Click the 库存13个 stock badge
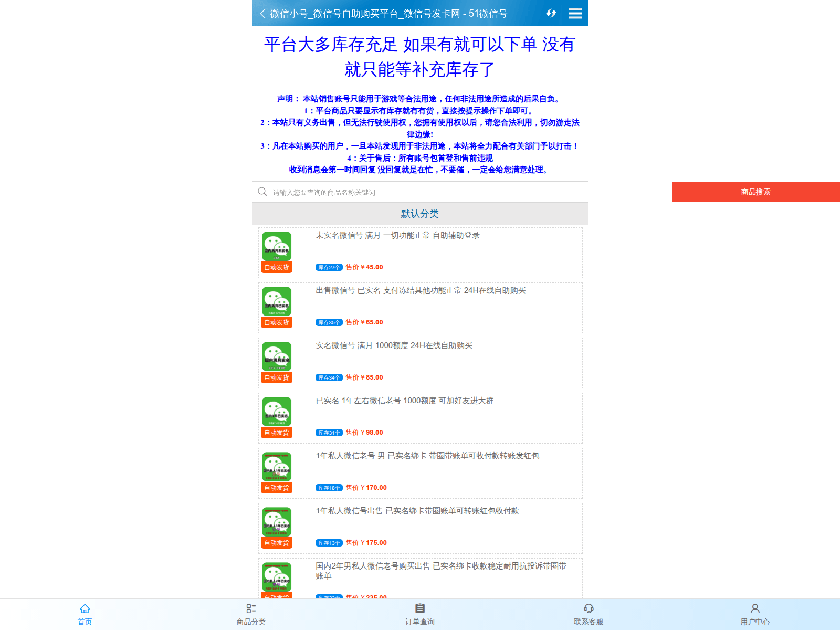 (329, 543)
